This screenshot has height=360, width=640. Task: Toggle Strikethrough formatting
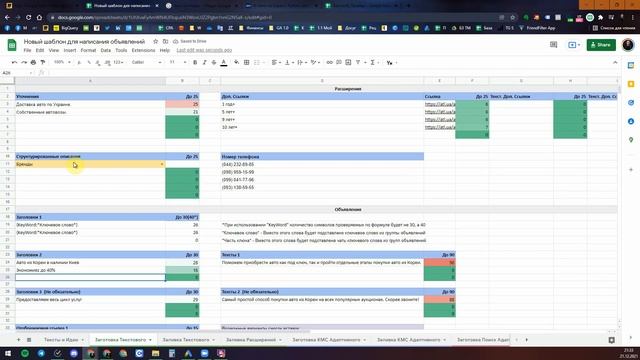214,62
